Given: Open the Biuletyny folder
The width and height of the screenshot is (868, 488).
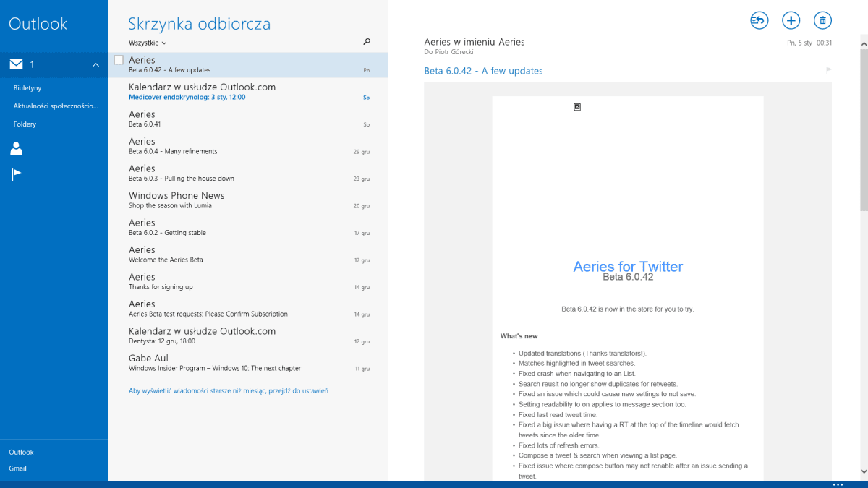Looking at the screenshot, I should coord(27,88).
